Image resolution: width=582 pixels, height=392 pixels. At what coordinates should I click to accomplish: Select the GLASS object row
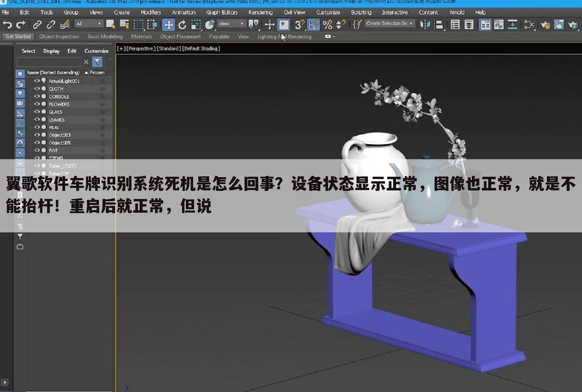pyautogui.click(x=69, y=112)
